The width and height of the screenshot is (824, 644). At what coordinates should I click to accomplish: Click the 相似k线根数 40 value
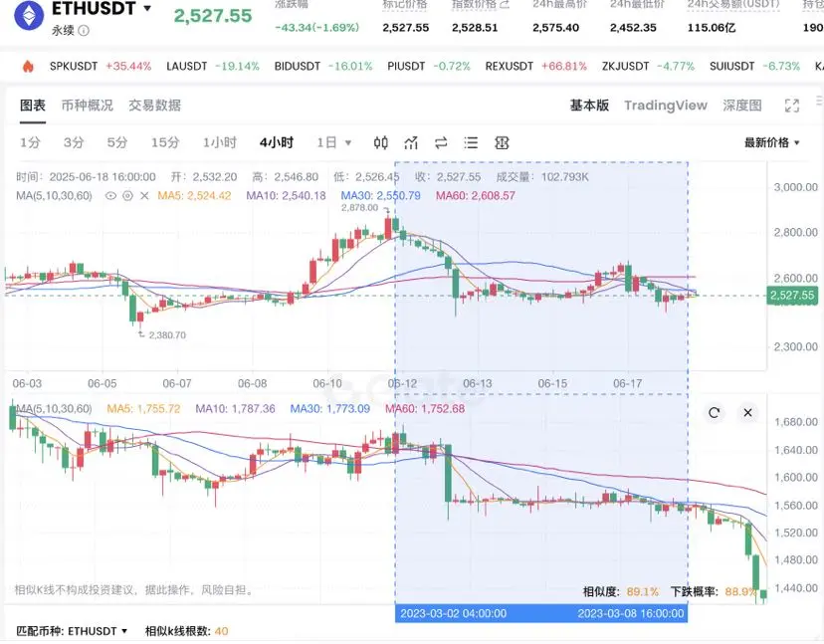tap(222, 631)
